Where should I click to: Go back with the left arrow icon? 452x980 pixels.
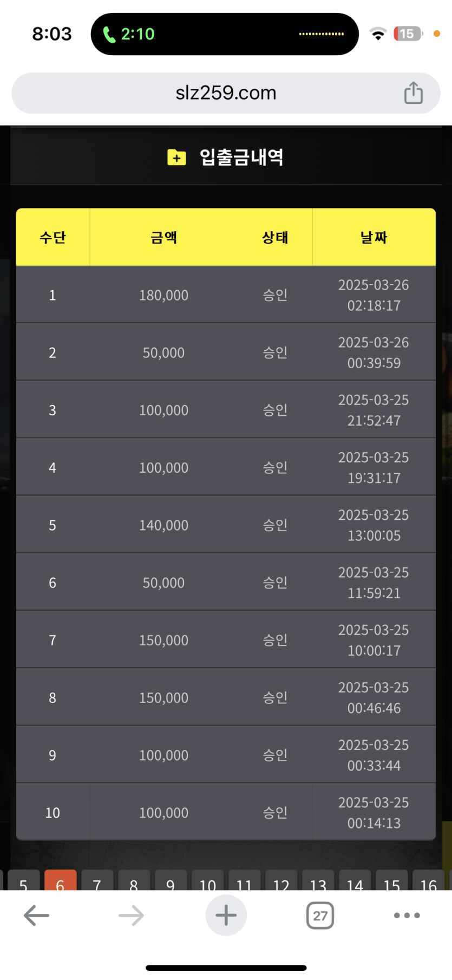pos(37,916)
